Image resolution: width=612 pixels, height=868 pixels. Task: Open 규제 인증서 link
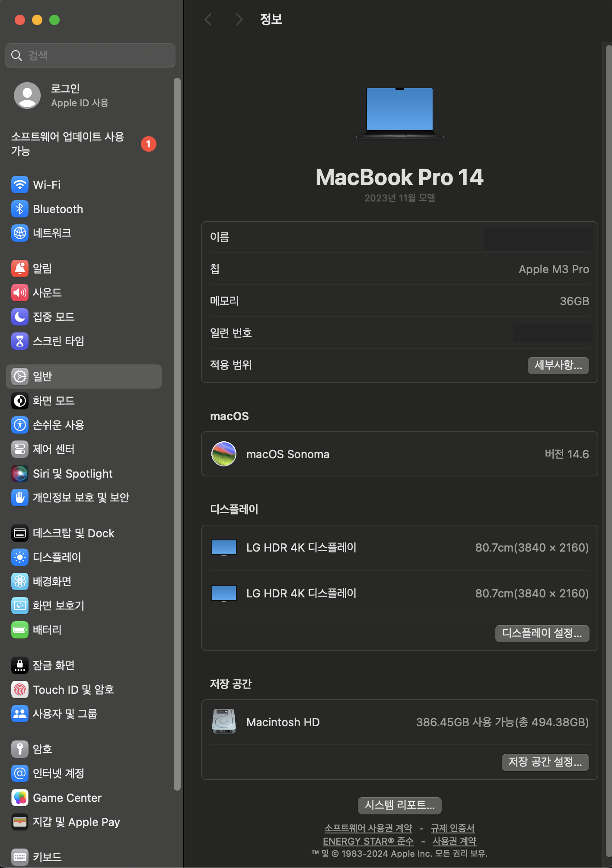453,828
